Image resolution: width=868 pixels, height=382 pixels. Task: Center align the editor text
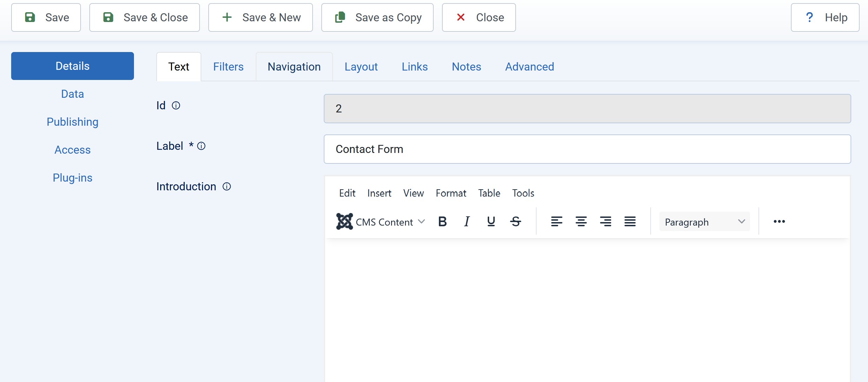coord(581,221)
